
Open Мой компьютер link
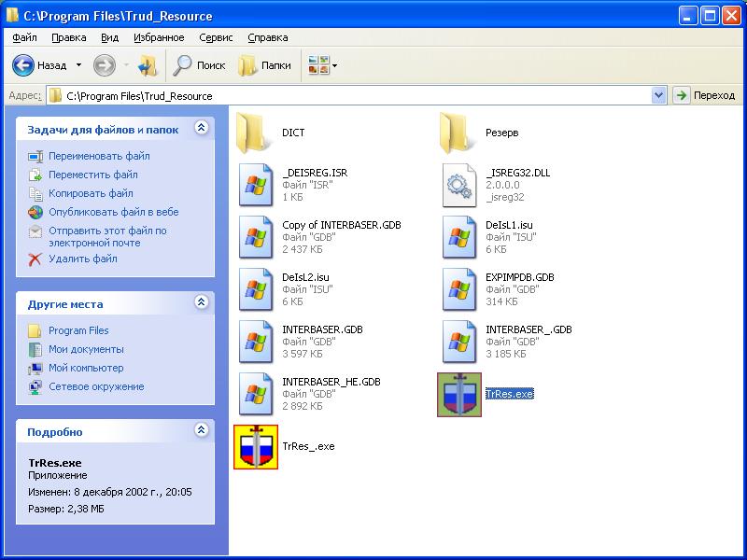(x=86, y=368)
